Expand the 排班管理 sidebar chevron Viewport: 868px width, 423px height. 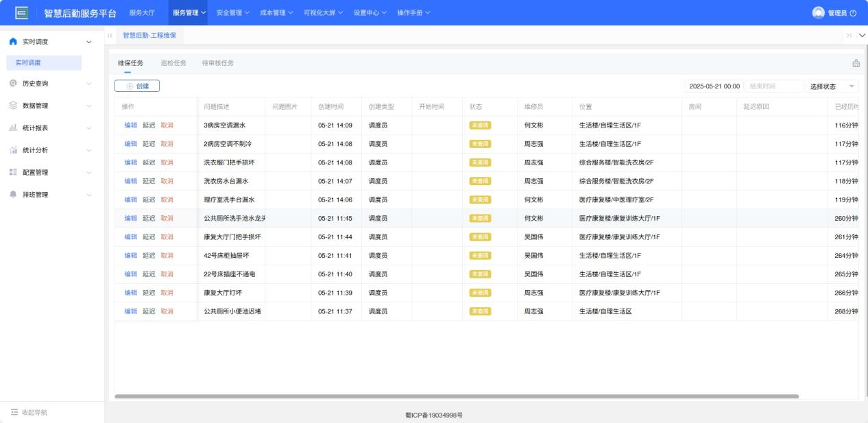(88, 195)
